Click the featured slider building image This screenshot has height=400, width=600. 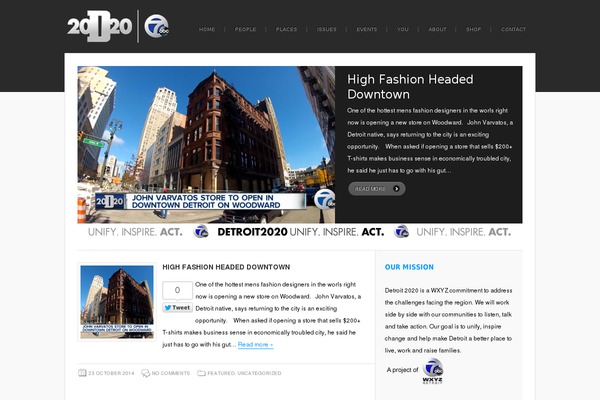206,144
